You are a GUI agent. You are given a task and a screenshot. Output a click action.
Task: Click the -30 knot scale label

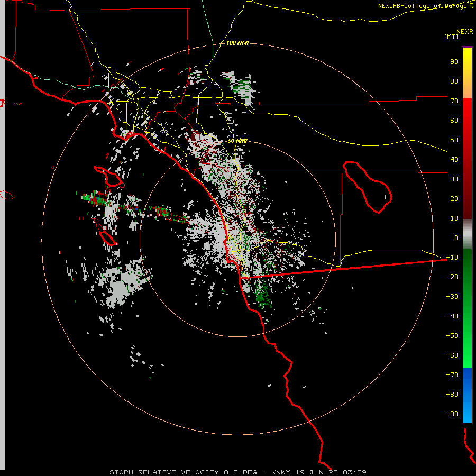(x=452, y=297)
